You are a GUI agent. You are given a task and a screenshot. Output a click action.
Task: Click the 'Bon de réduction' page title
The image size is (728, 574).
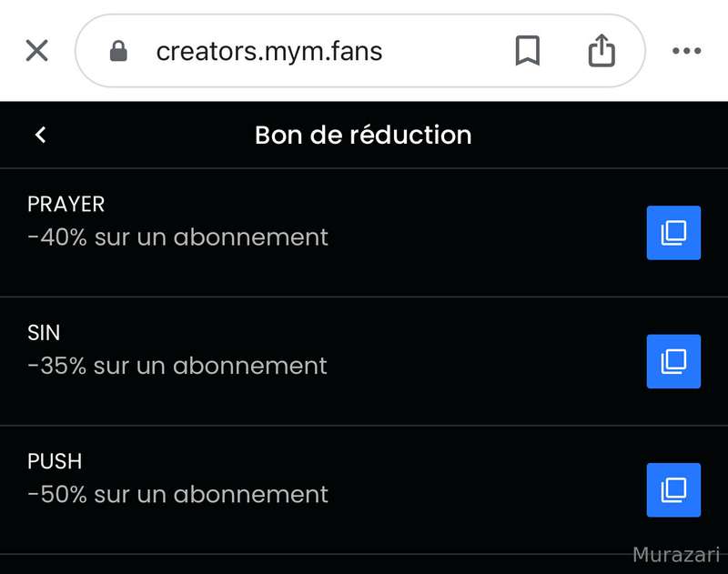(x=363, y=135)
